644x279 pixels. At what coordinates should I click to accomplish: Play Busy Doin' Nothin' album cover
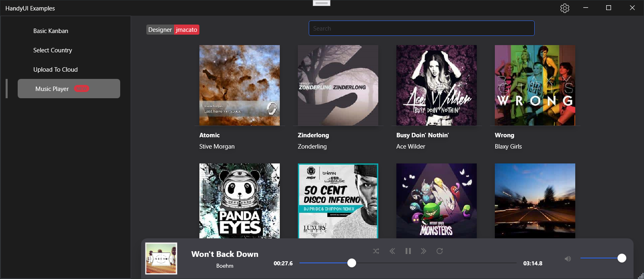[x=437, y=85]
